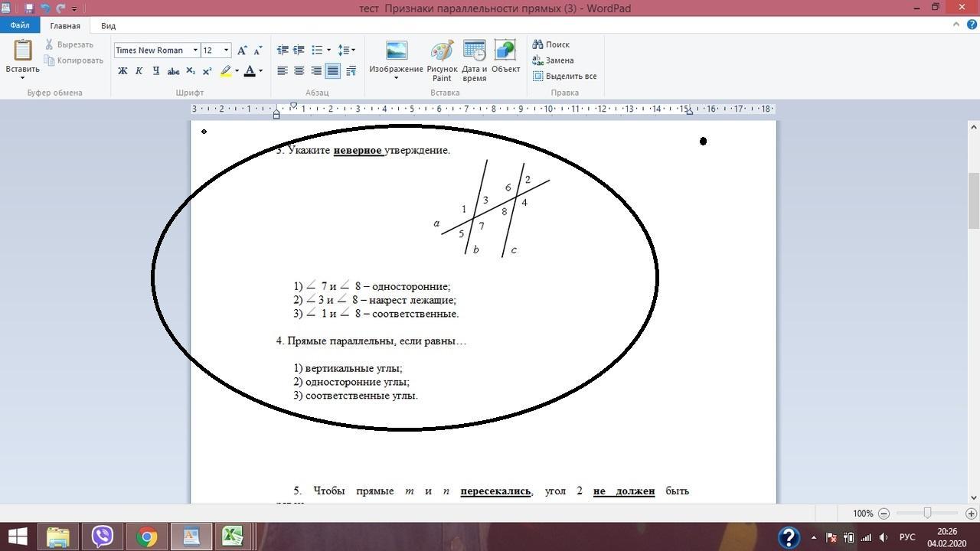Open the Windows Start menu

18,536
